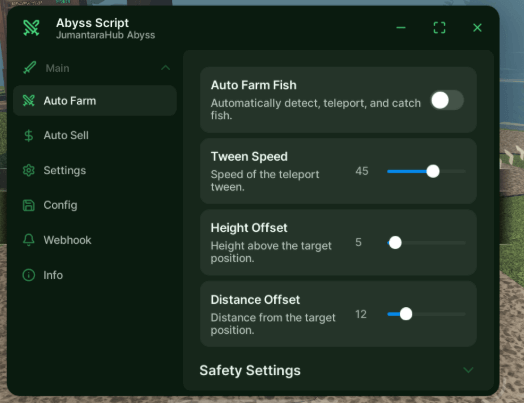This screenshot has width=524, height=403.
Task: Click the 'Automatically detect, teleport, and catch fish.' description
Action: pyautogui.click(x=315, y=109)
